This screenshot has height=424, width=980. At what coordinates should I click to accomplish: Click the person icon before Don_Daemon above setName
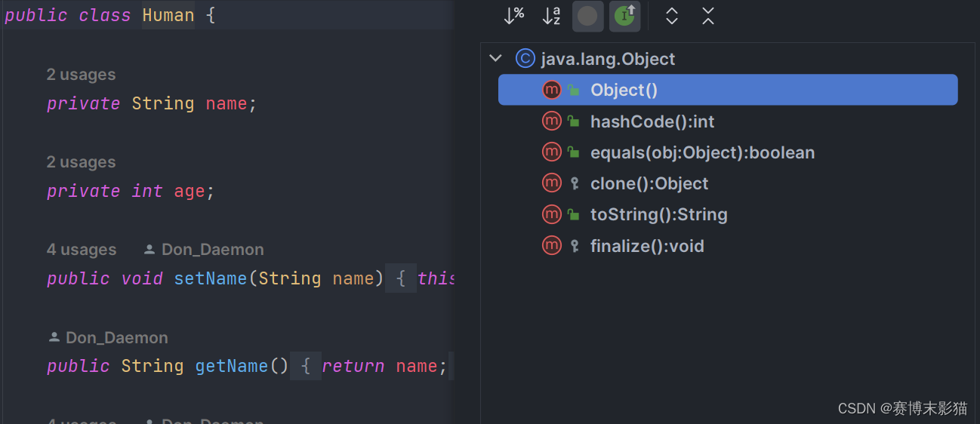pos(149,250)
